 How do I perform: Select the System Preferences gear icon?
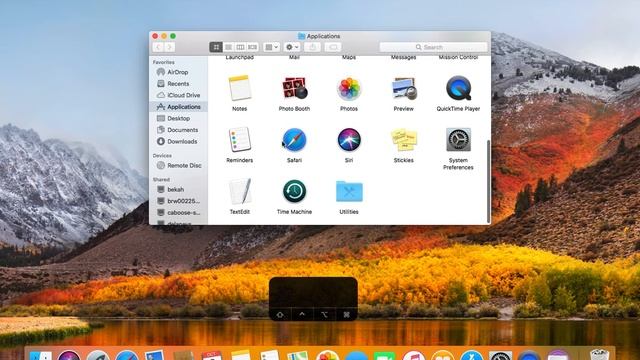[458, 140]
